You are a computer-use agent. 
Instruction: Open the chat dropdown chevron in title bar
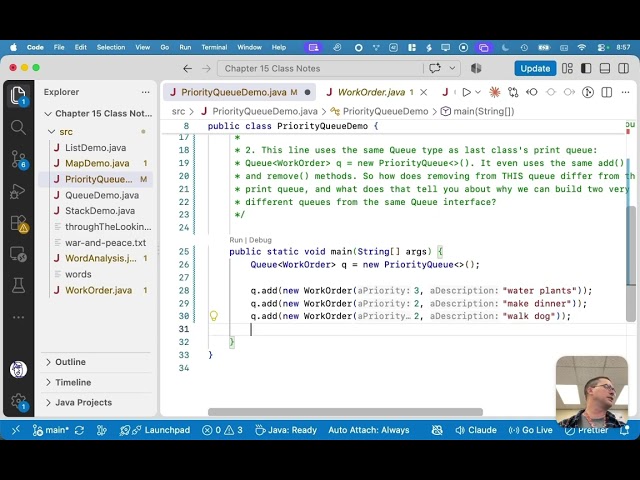(x=452, y=68)
